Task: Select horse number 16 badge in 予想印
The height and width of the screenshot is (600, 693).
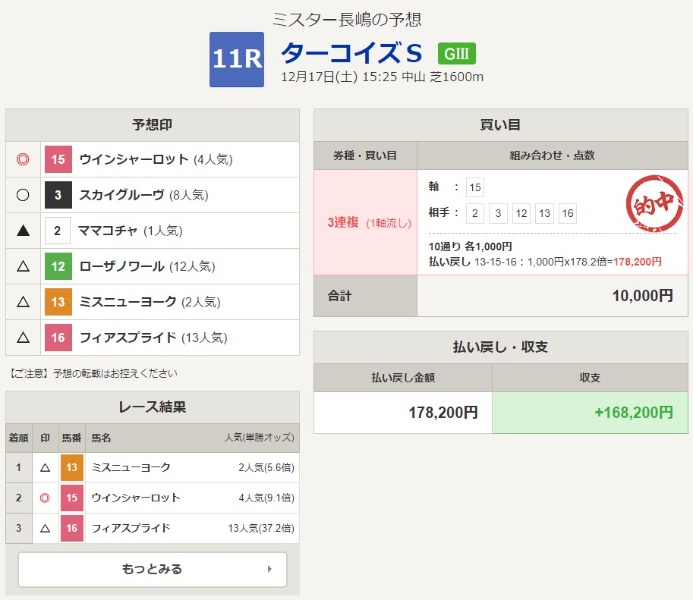Action: [58, 338]
